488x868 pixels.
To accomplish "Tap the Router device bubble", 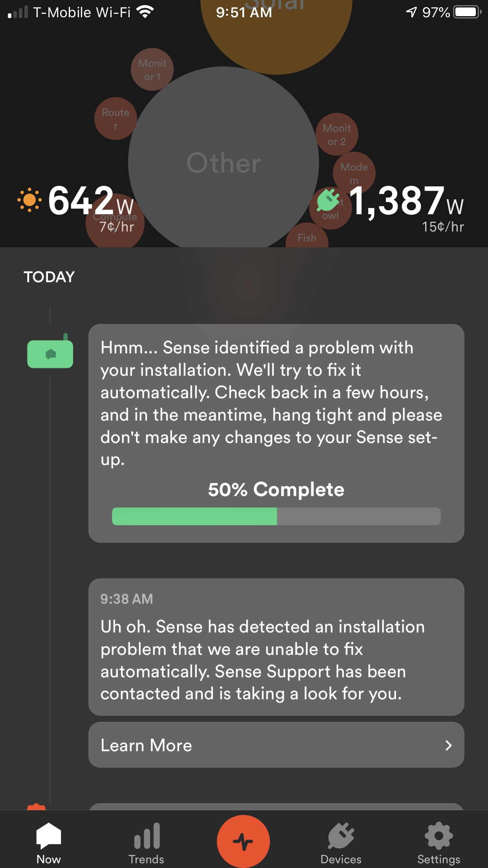I will 116,118.
